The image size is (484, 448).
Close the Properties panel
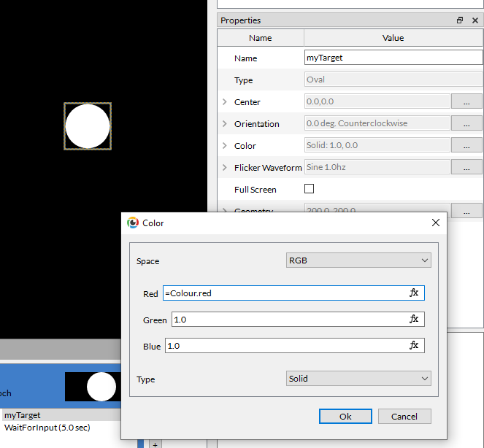[475, 20]
